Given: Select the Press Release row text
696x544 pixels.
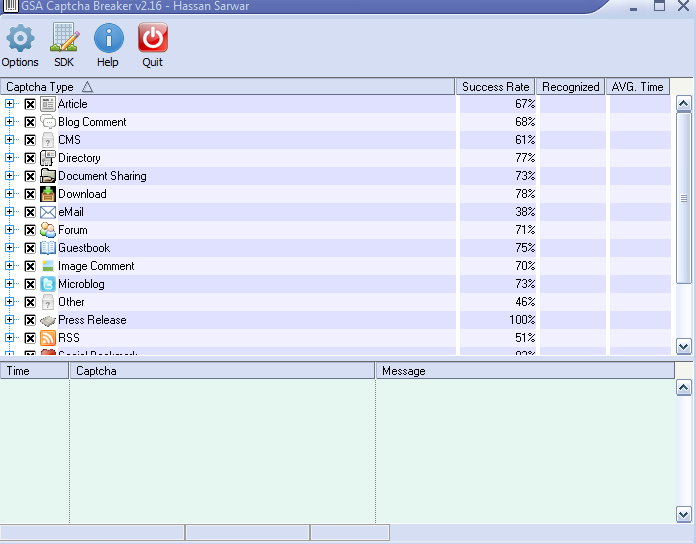Looking at the screenshot, I should [92, 320].
